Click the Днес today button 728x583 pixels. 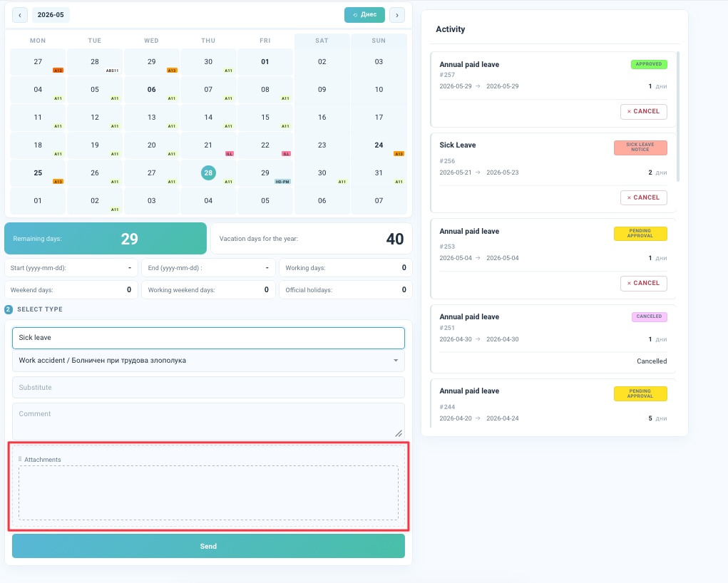(364, 15)
